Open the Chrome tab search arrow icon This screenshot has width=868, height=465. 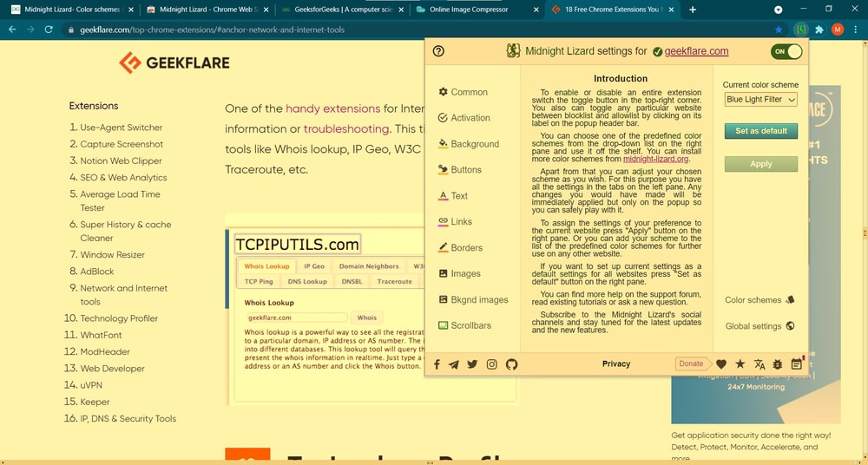point(779,10)
